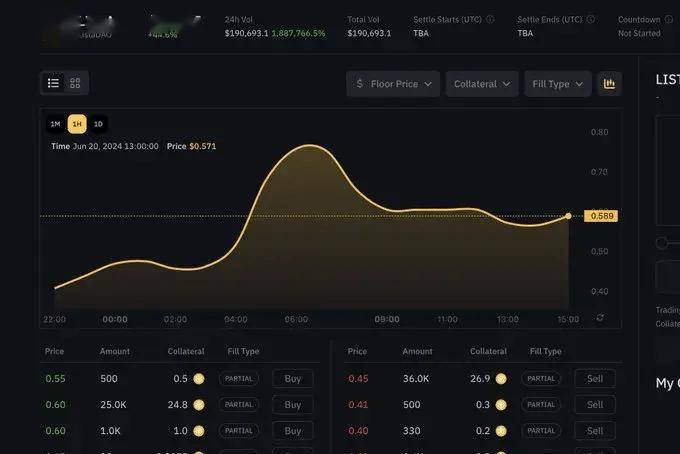680x454 pixels.
Task: Select the 1D chart interval
Action: [98, 124]
